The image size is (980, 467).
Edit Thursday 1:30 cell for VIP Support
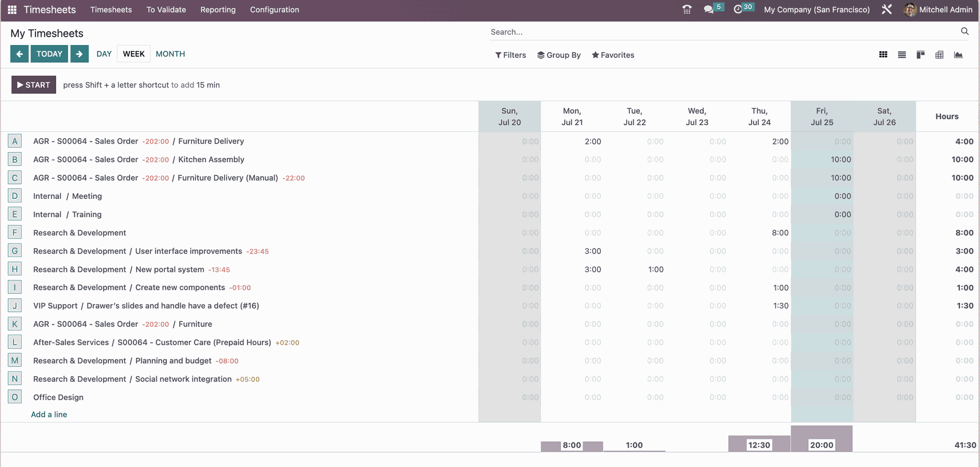759,306
